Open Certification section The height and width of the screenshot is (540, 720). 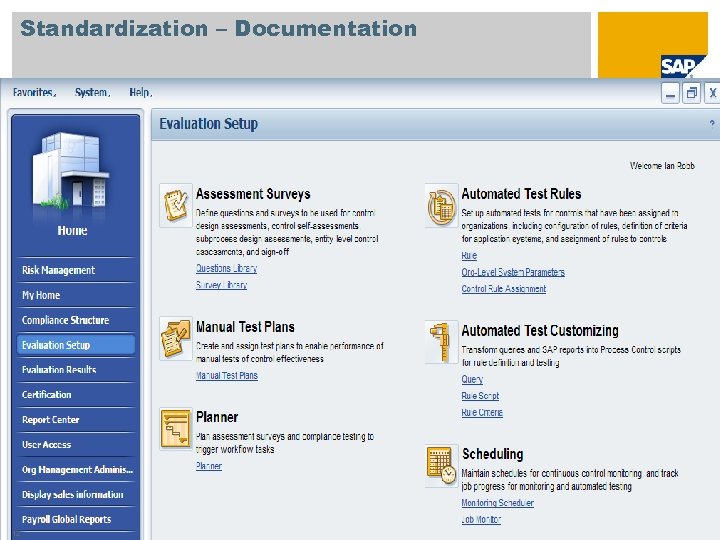(76, 394)
